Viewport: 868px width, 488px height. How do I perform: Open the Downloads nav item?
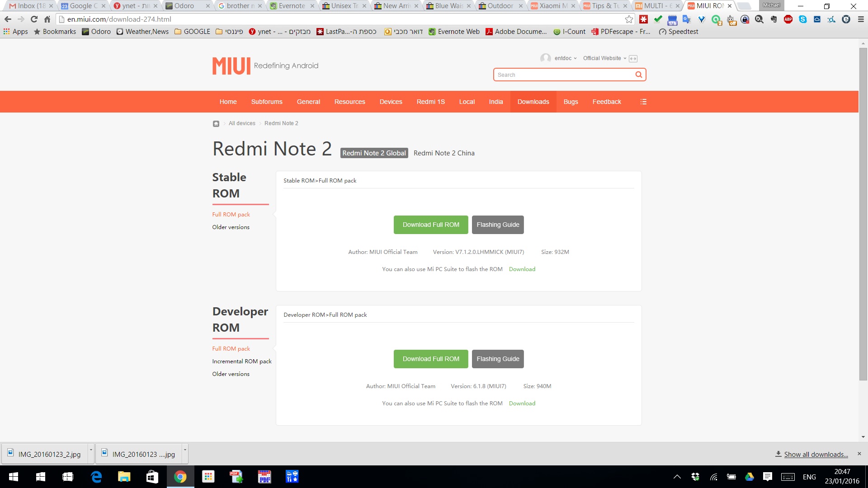point(533,102)
